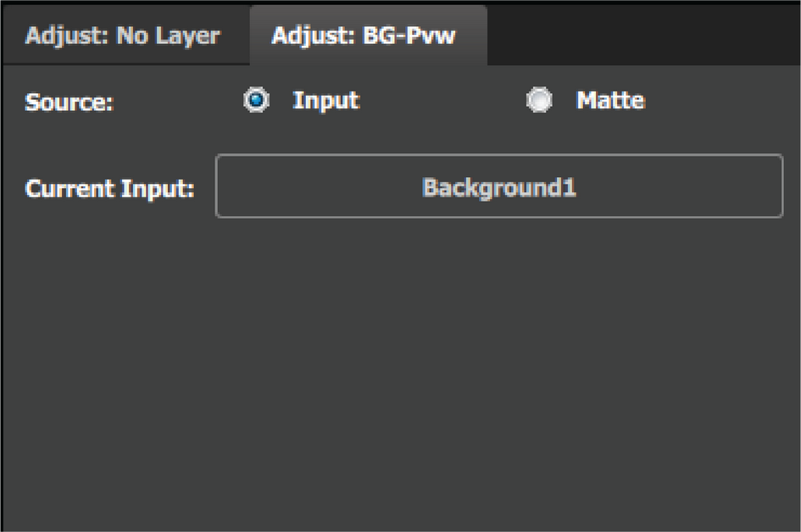Change the current input from Background1
Viewport: 801px width, 532px height.
pyautogui.click(x=499, y=186)
